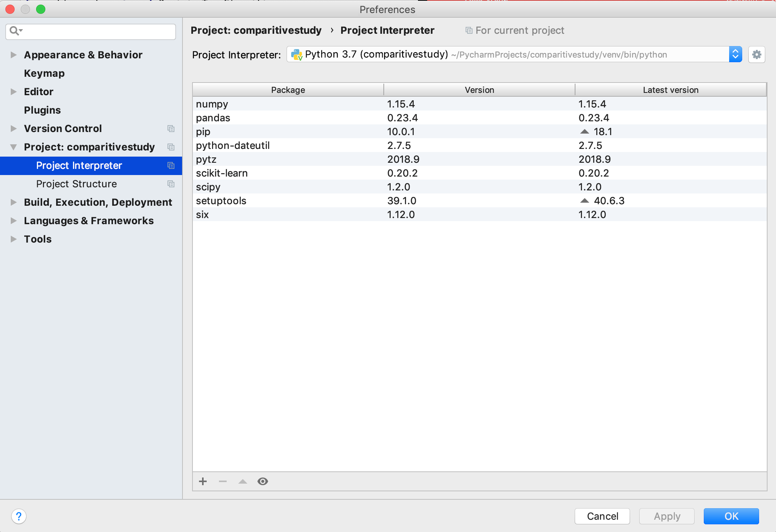Screen dimensions: 776x532
Task: Click Languages & Frameworks label
Action: click(x=89, y=221)
